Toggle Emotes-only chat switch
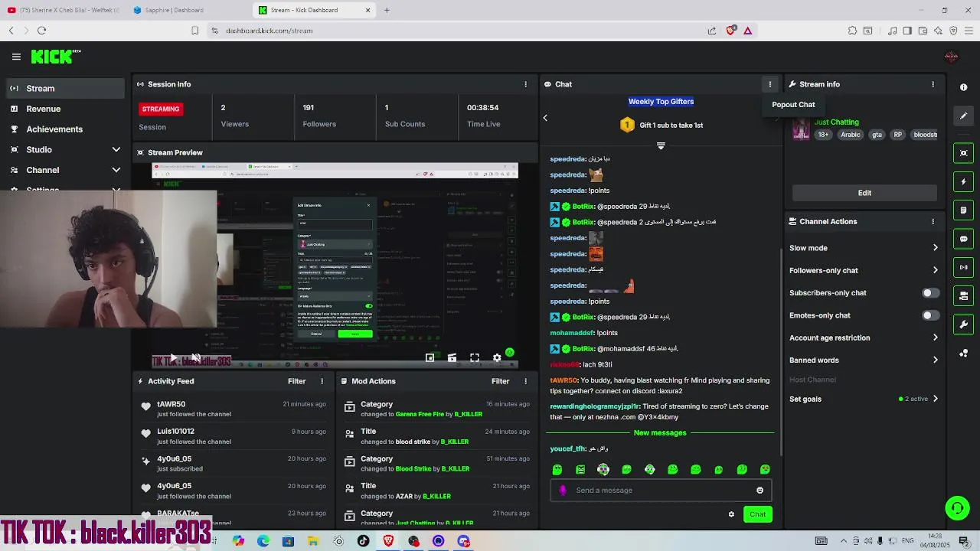The height and width of the screenshot is (551, 980). pos(930,315)
